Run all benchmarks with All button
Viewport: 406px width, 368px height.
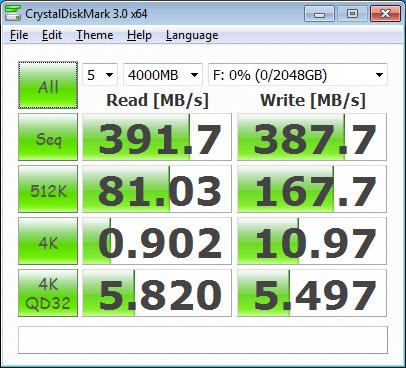(x=48, y=85)
